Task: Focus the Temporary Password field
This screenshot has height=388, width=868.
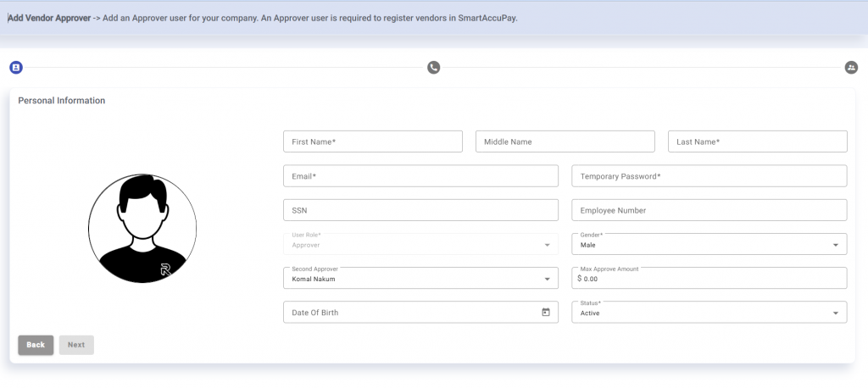Action: tap(709, 176)
